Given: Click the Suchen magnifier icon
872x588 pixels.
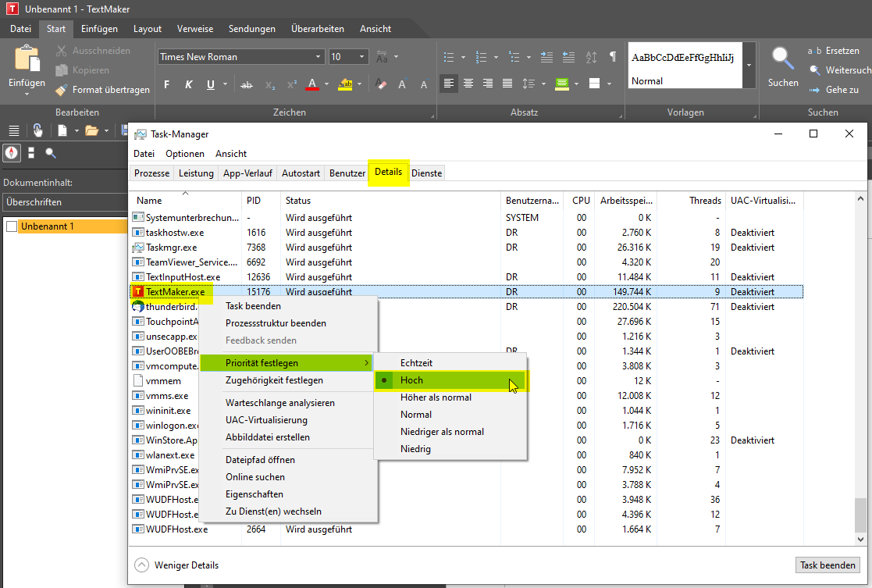Looking at the screenshot, I should point(782,59).
